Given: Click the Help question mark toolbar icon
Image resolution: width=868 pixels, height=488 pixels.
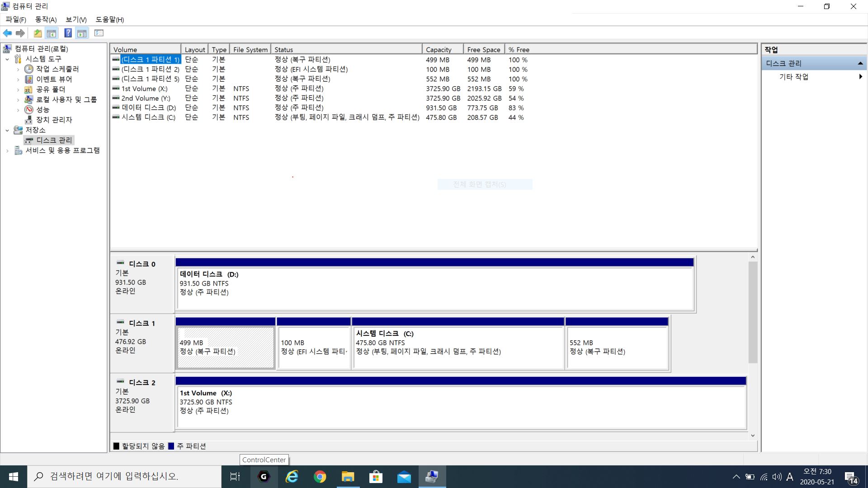Looking at the screenshot, I should click(68, 33).
